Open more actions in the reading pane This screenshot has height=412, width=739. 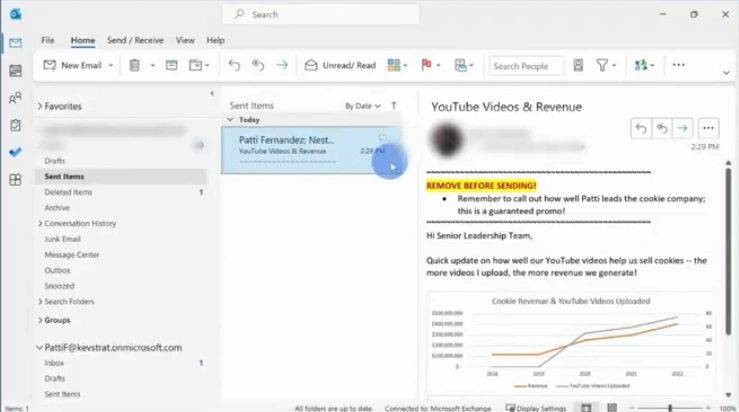[708, 128]
